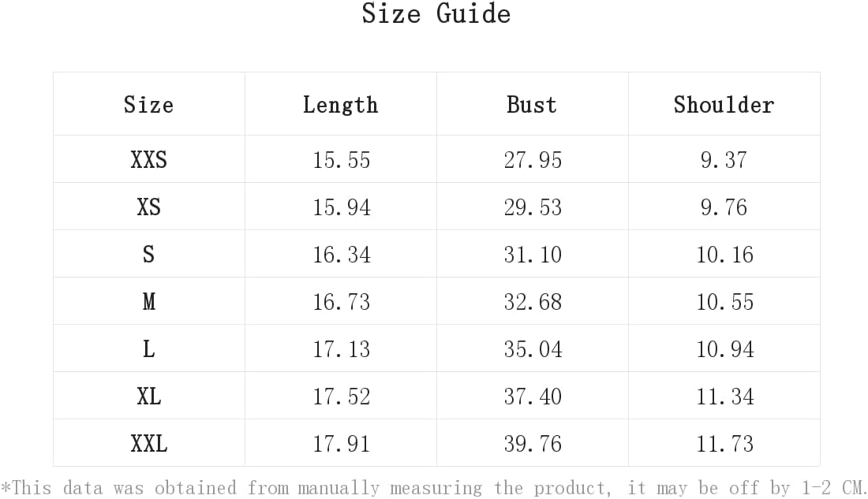Screen dimensions: 868x499
Task: Select the XS bust value 29.53
Action: coord(533,207)
